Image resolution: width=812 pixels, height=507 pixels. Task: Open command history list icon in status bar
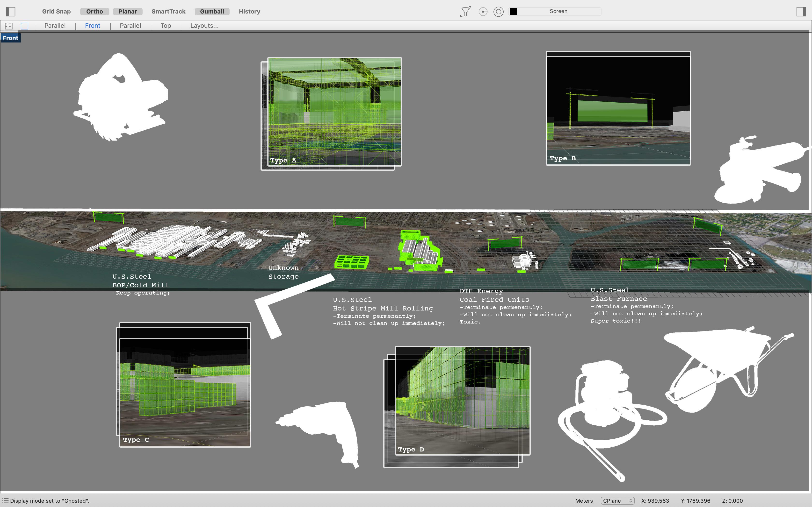tap(5, 501)
